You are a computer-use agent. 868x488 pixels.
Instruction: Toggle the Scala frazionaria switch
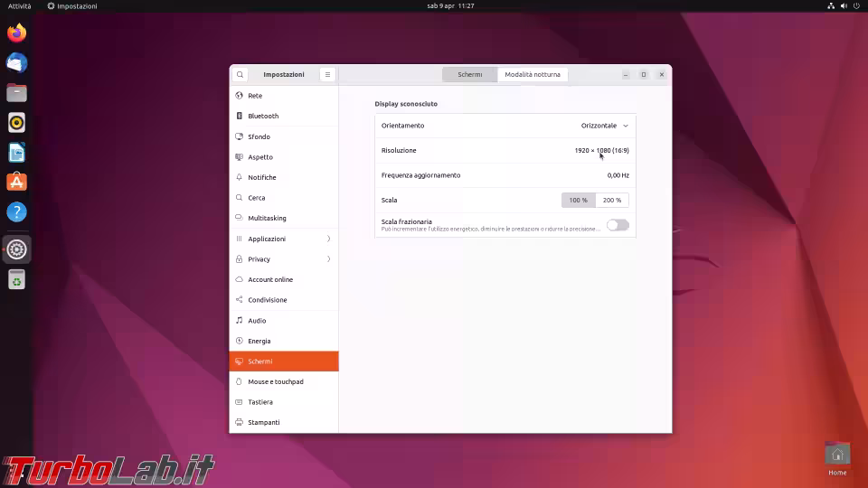tap(618, 225)
